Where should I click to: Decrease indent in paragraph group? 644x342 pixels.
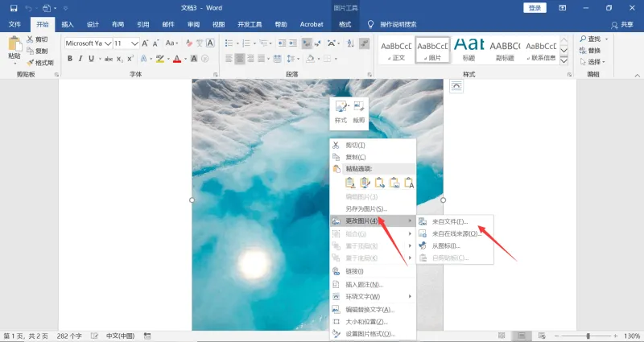tap(283, 43)
